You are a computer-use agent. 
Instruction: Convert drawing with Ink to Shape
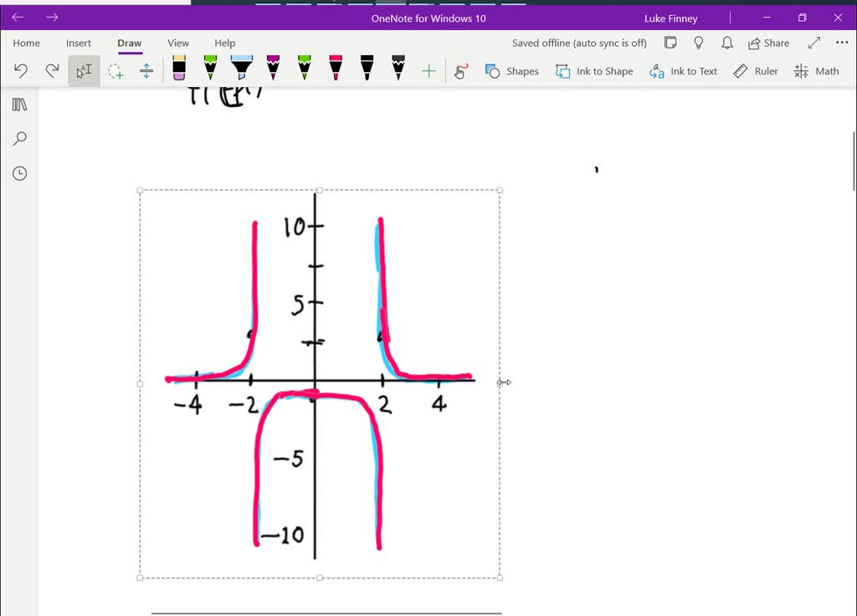(594, 71)
